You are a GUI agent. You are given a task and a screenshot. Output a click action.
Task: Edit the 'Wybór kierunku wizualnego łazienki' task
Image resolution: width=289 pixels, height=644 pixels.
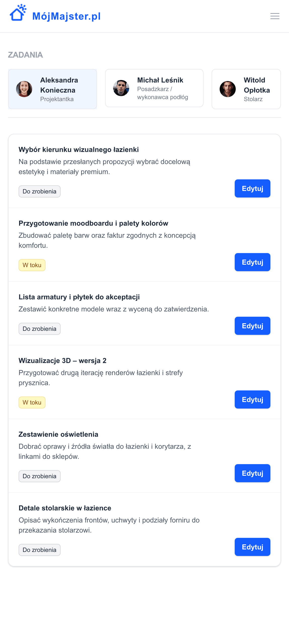coord(252,188)
